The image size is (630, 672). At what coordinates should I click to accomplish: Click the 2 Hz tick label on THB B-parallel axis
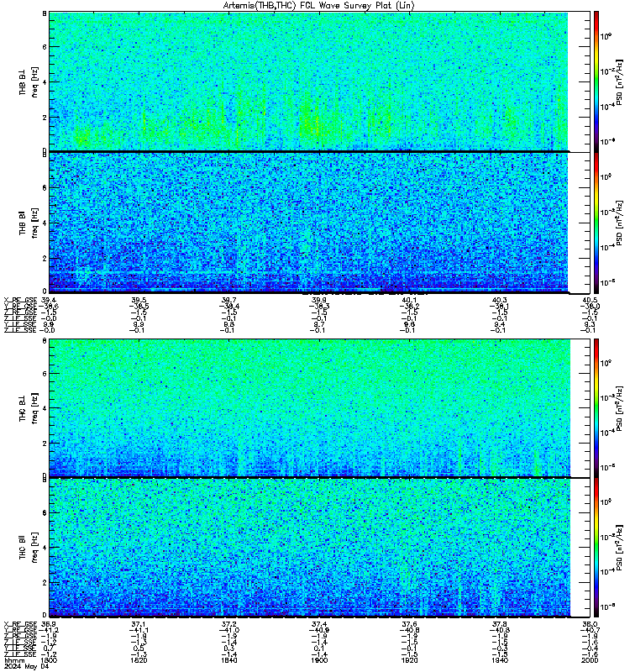coord(45,259)
